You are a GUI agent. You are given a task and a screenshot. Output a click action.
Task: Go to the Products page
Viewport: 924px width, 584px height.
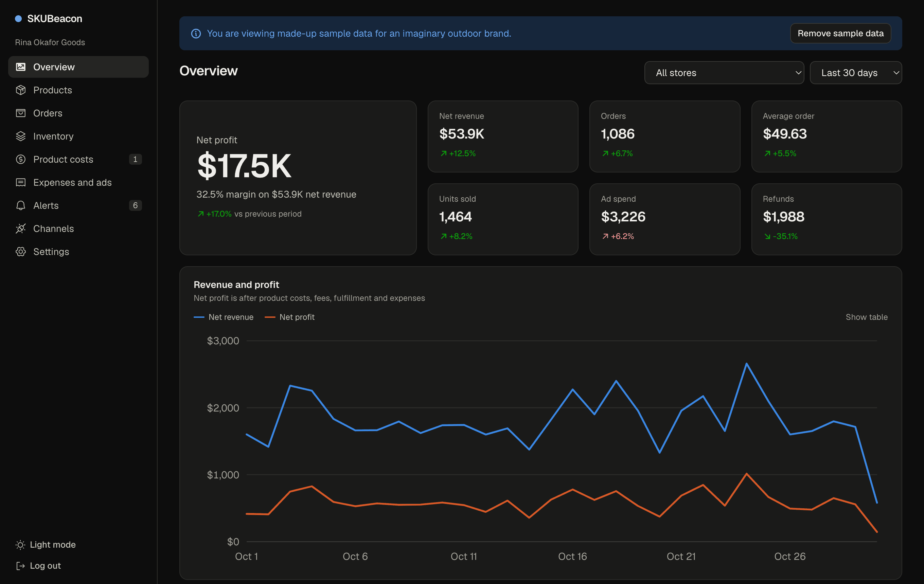pyautogui.click(x=78, y=90)
